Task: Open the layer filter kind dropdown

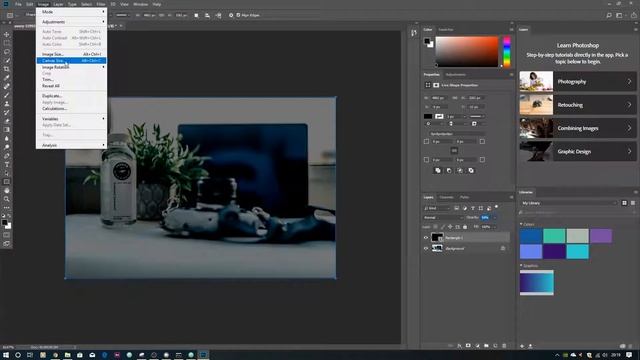Action: (x=437, y=208)
